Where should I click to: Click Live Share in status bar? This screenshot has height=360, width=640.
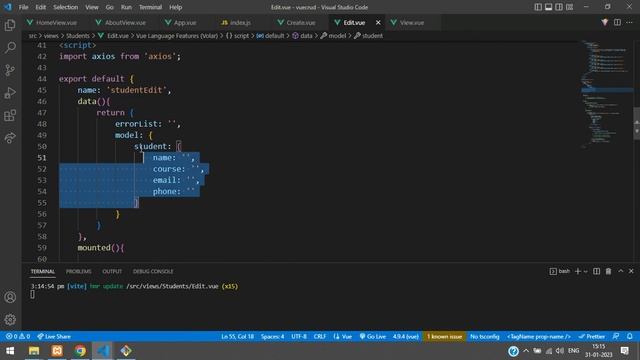pyautogui.click(x=54, y=336)
